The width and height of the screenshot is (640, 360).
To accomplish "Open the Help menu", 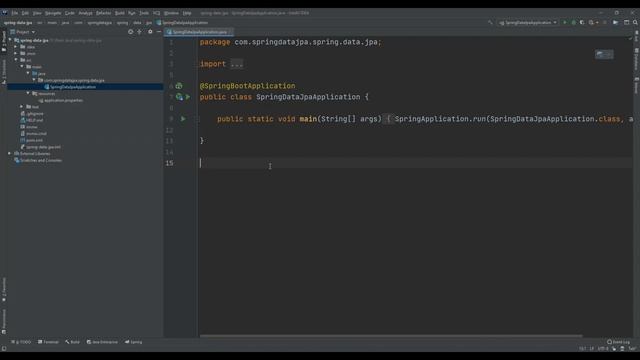I will (x=187, y=13).
